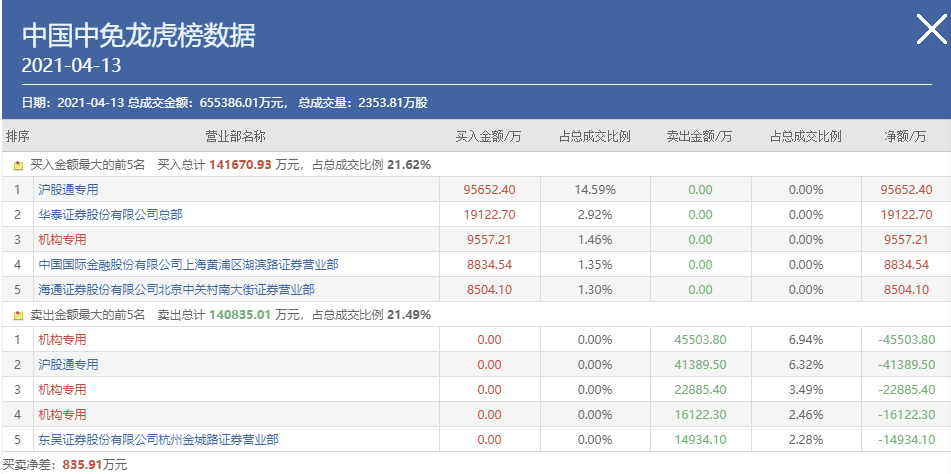This screenshot has height=474, width=951.
Task: Select 沪股通专用 in the sell ranking
Action: coord(68,365)
